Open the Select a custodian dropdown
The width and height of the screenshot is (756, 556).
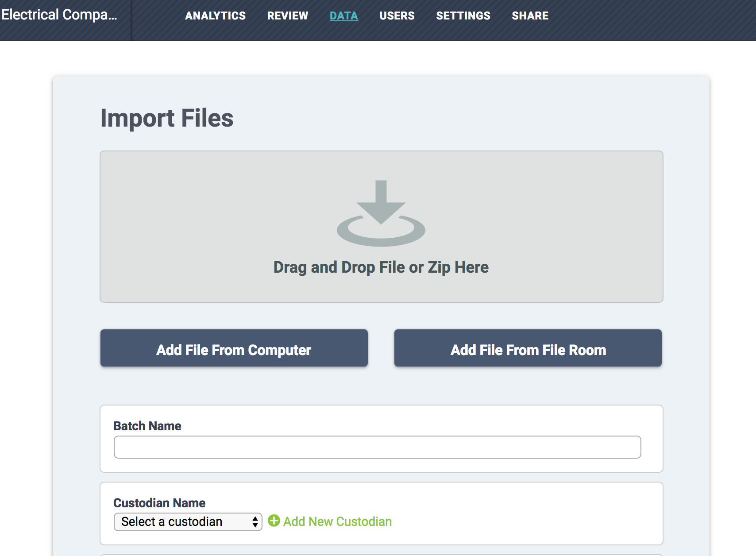point(188,522)
